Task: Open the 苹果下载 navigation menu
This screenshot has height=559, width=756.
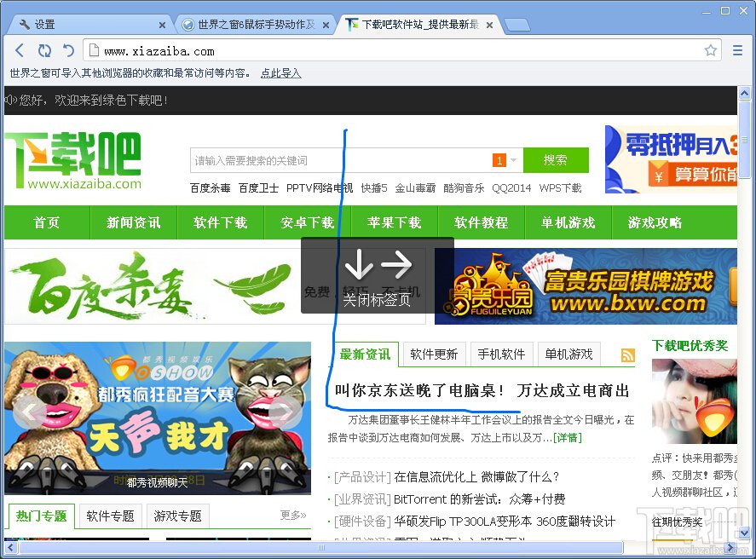Action: [x=395, y=222]
